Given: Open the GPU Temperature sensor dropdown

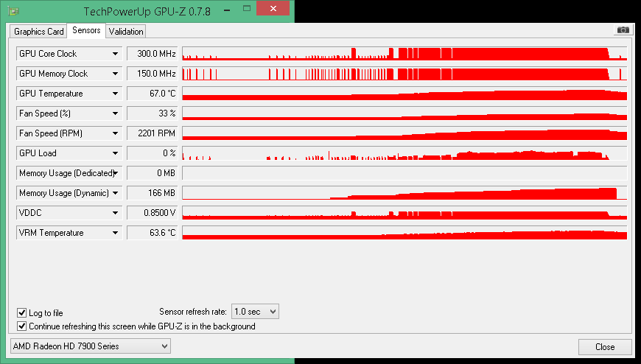Looking at the screenshot, I should pyautogui.click(x=69, y=94).
